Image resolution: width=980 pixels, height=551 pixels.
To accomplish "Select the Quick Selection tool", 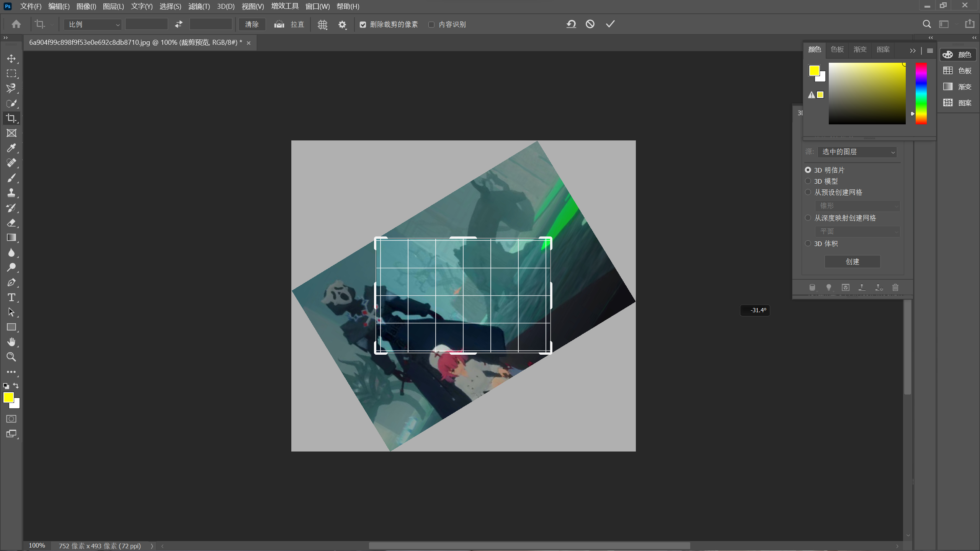I will click(11, 103).
